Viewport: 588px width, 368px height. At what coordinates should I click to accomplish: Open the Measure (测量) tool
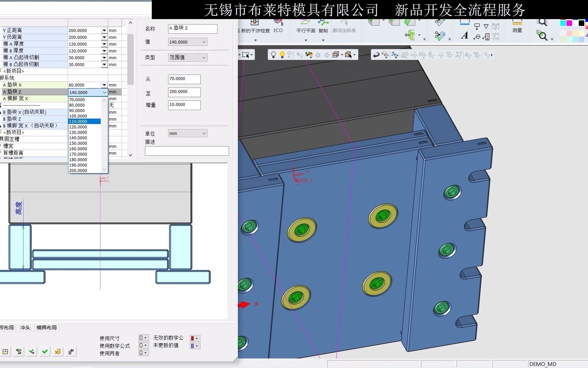click(517, 27)
